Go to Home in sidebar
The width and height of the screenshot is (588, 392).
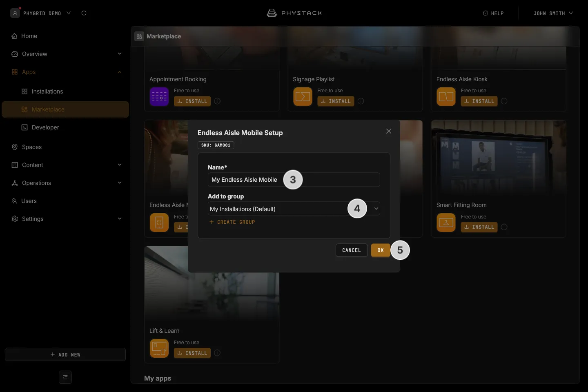pyautogui.click(x=65, y=36)
